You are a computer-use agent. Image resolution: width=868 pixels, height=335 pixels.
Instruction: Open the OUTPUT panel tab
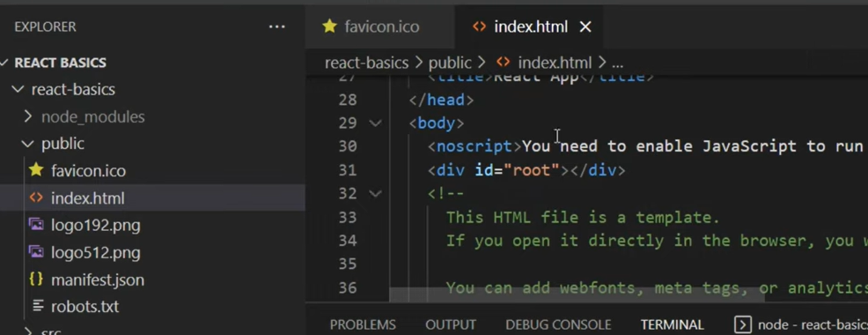[451, 324]
